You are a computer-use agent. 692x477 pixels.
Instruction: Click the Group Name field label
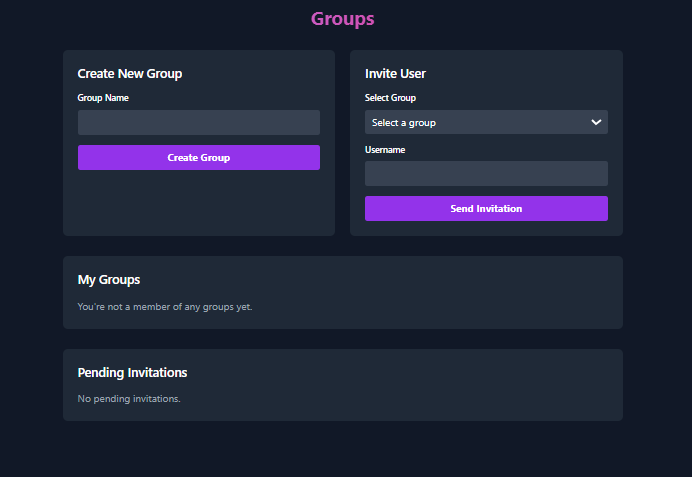coord(103,98)
